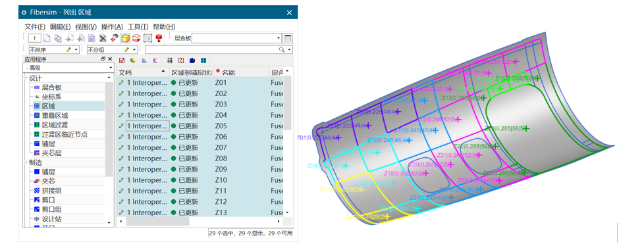
Task: Select the highlighted yellow cube view icon
Action: click(x=125, y=39)
